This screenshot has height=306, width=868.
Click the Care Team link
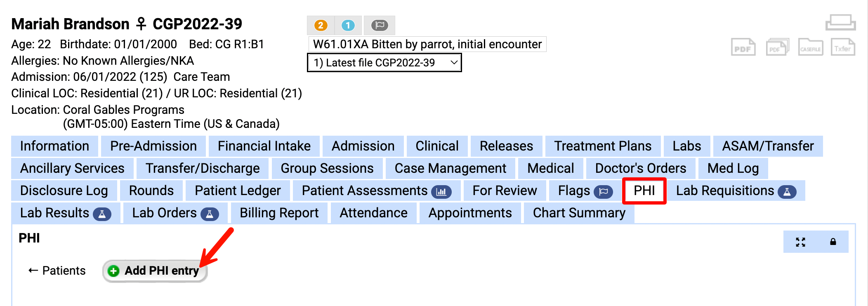tap(201, 77)
